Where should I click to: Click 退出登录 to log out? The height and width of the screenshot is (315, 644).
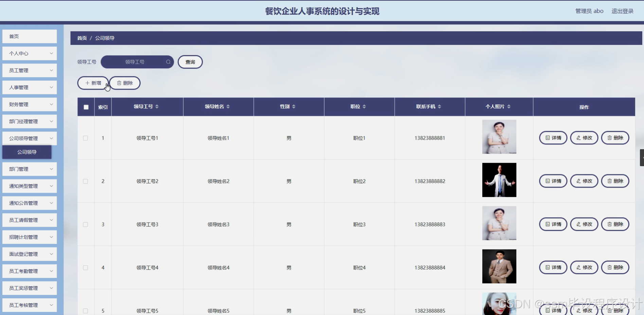[x=622, y=11]
